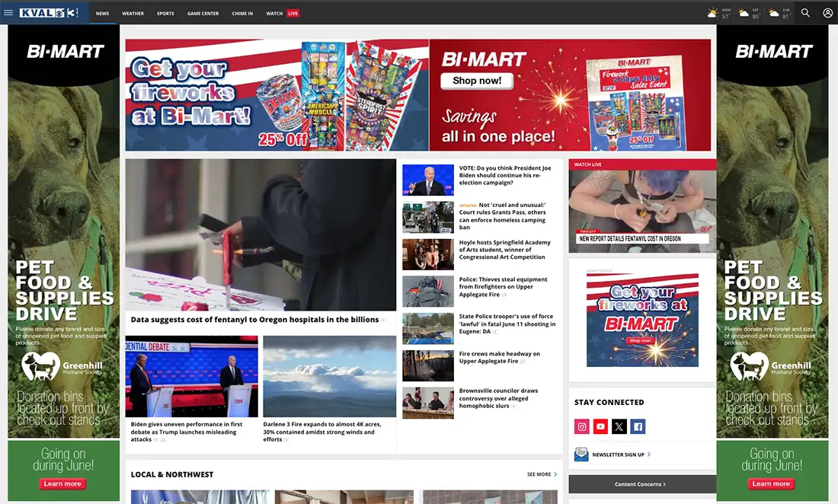Click Grants Pass court story thumbnail
The image size is (838, 504).
click(x=428, y=217)
